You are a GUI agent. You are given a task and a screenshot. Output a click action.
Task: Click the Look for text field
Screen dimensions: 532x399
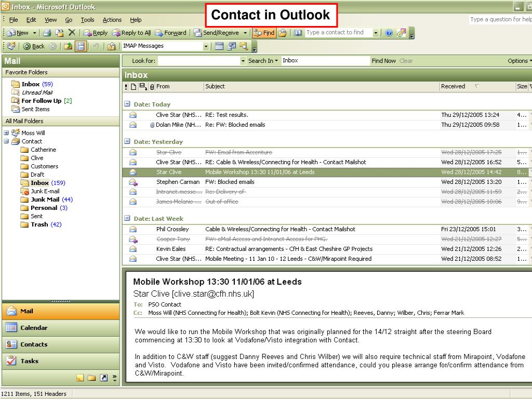199,61
